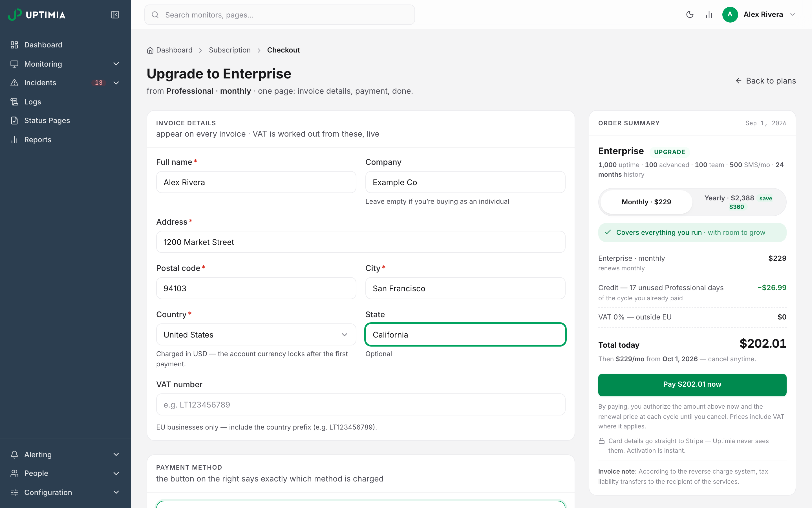Go back via Back to plans link
The image size is (812, 508).
(x=765, y=81)
